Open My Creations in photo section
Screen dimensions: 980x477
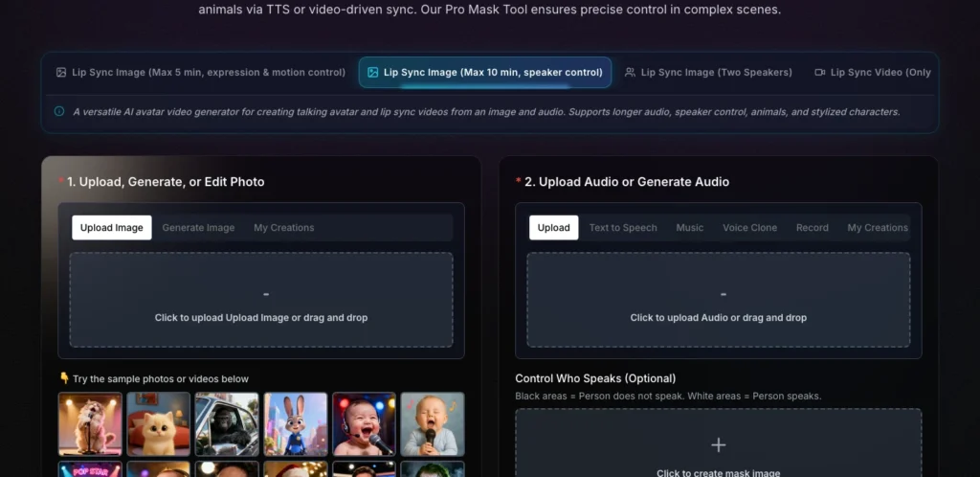click(x=283, y=228)
